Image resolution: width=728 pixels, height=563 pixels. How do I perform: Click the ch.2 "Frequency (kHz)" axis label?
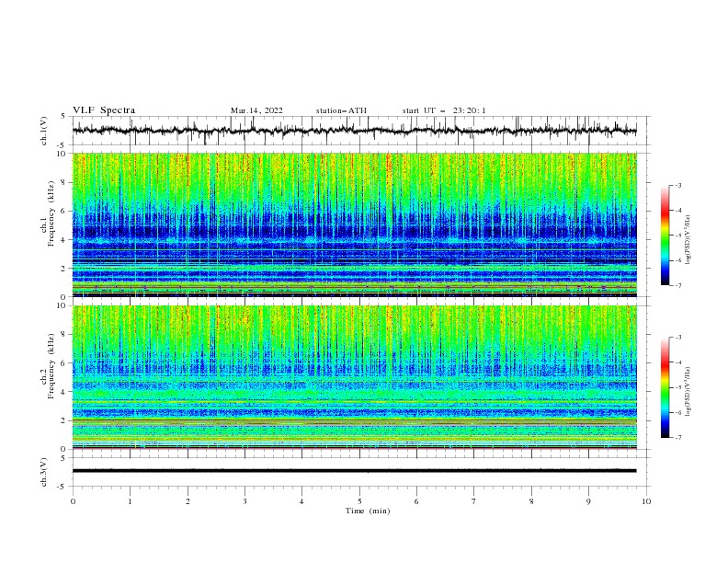pos(51,366)
